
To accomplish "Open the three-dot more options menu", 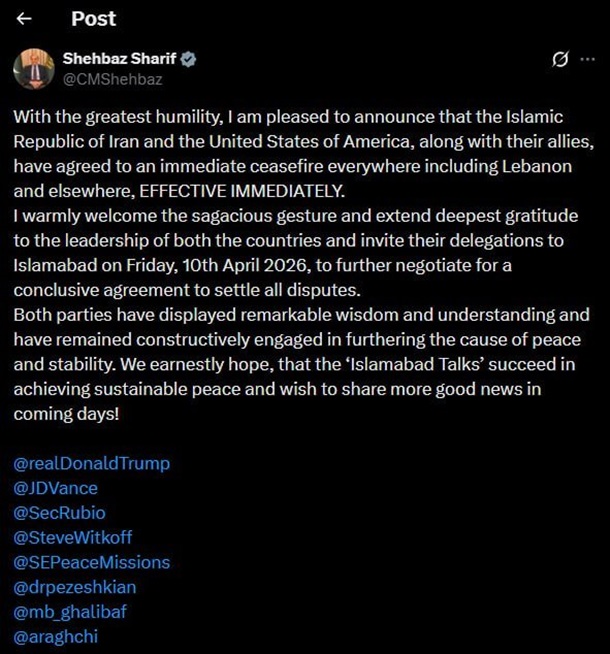I will tap(587, 60).
